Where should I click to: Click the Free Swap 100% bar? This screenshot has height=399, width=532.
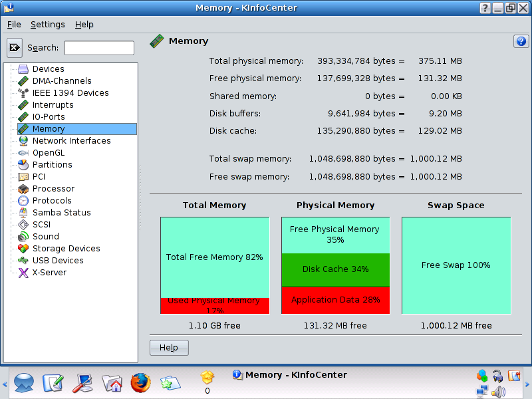click(x=456, y=265)
